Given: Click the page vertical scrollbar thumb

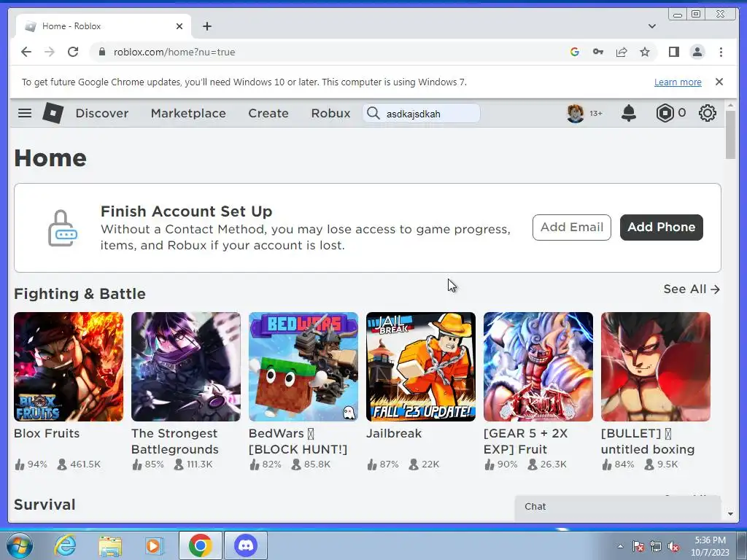Looking at the screenshot, I should click(730, 135).
